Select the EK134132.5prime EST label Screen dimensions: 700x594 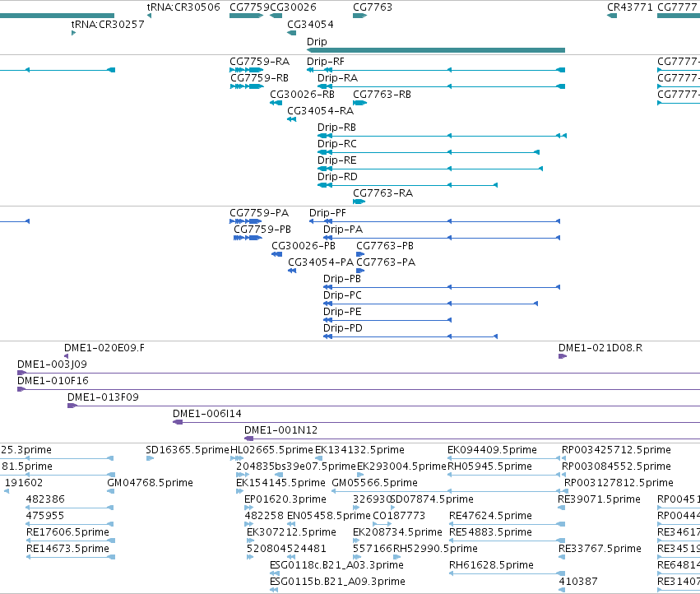[x=359, y=450]
